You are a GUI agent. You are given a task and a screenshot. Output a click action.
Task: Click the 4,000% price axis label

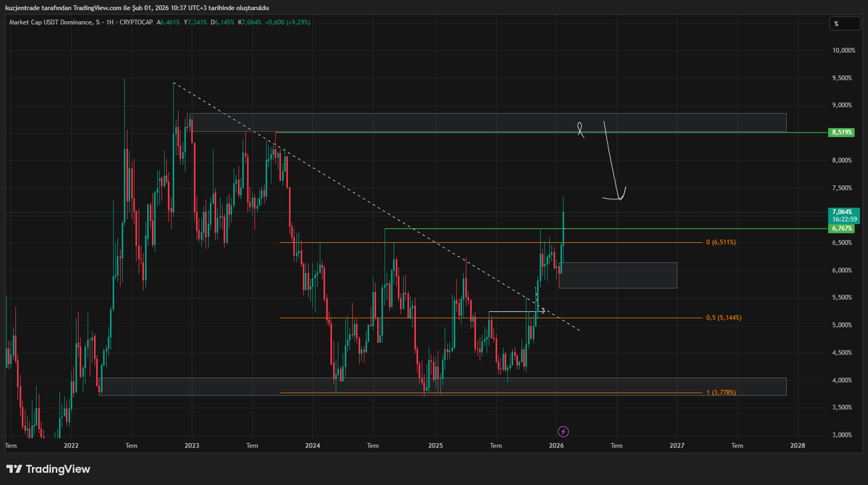(843, 380)
